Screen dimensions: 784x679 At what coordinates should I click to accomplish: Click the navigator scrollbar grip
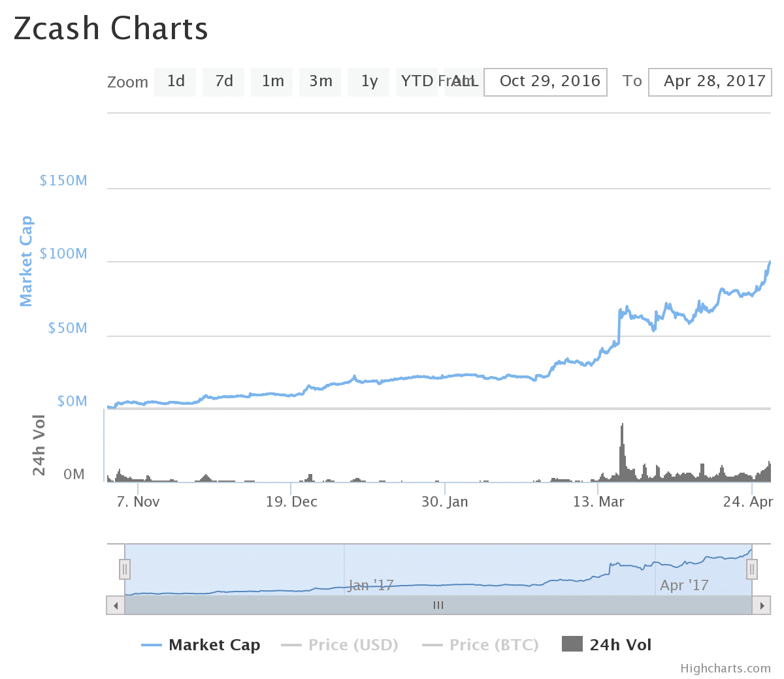438,605
